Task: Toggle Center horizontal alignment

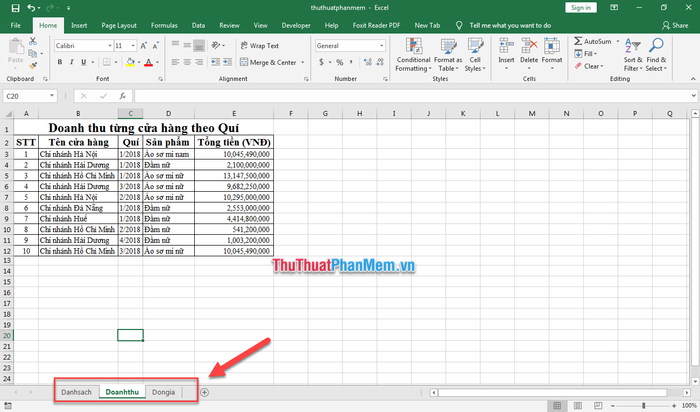Action: [x=187, y=62]
